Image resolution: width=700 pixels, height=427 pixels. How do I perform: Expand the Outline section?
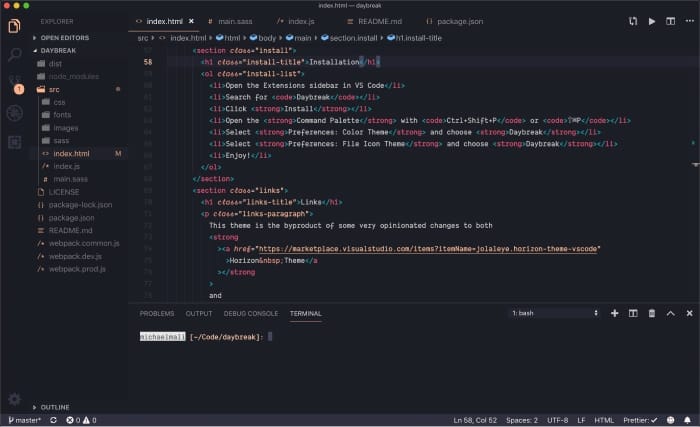(x=51, y=407)
